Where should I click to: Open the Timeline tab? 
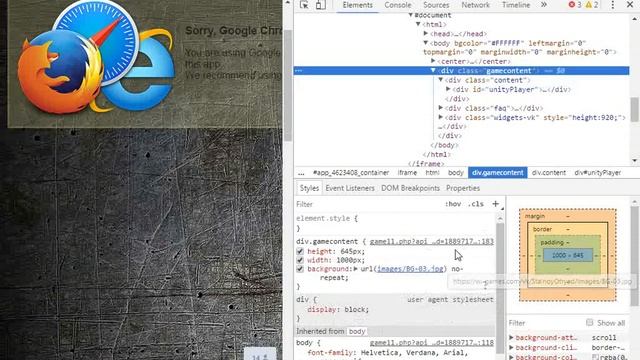coord(516,5)
